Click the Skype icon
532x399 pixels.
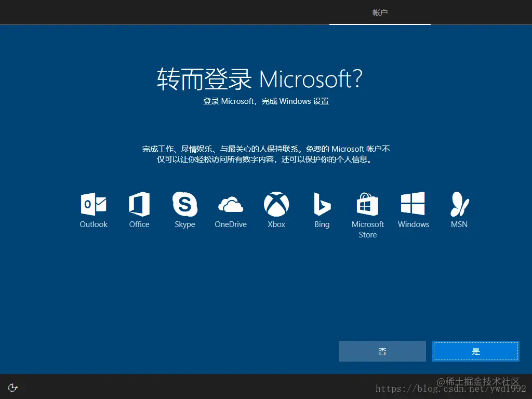pyautogui.click(x=185, y=204)
